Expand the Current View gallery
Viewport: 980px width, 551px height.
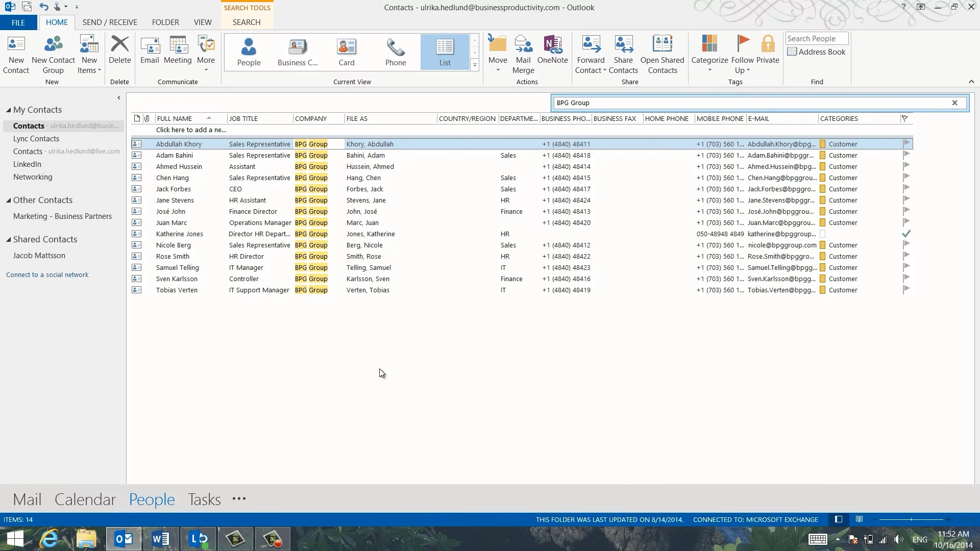tap(475, 65)
